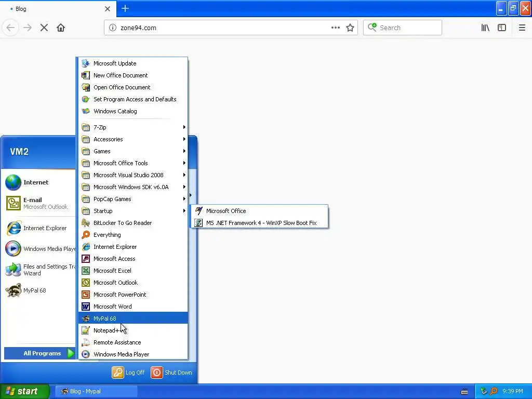
Task: Focus the Search input box
Action: (x=403, y=28)
